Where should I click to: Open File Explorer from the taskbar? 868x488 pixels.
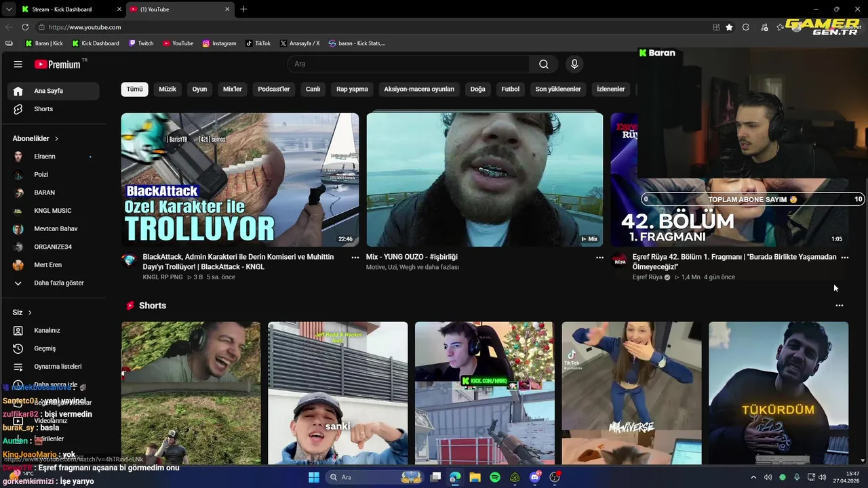tap(475, 477)
